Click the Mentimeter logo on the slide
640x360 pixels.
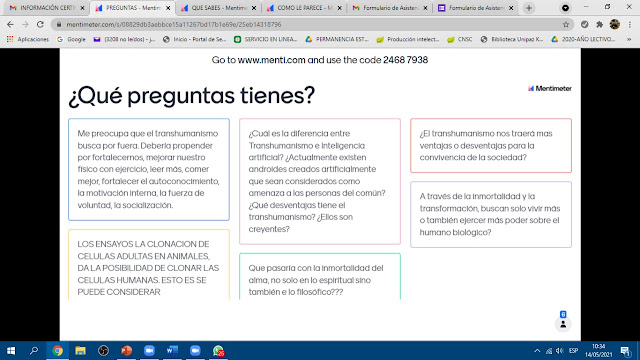(x=550, y=89)
